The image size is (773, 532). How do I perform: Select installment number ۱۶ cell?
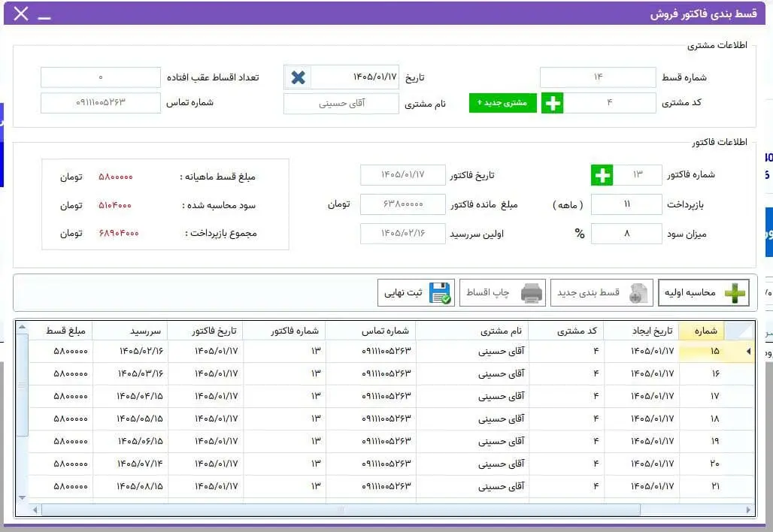702,374
